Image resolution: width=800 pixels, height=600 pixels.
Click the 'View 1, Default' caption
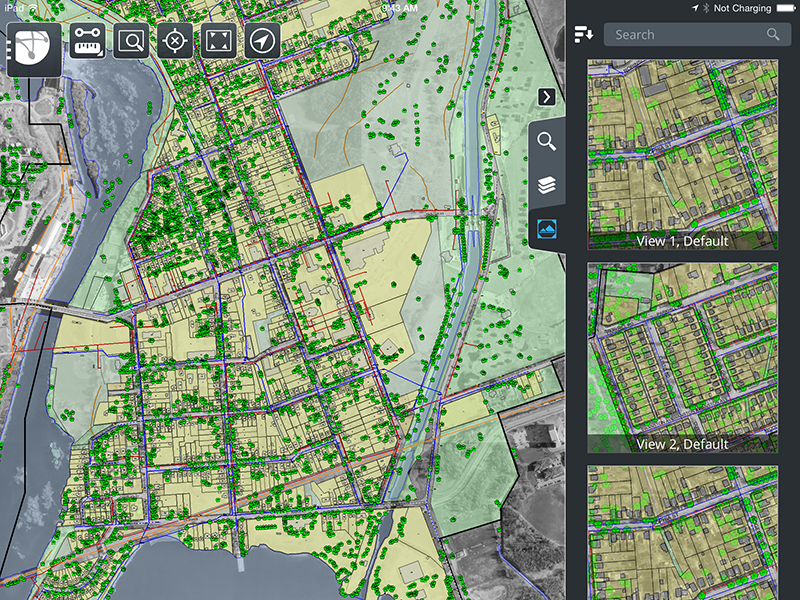tap(682, 241)
